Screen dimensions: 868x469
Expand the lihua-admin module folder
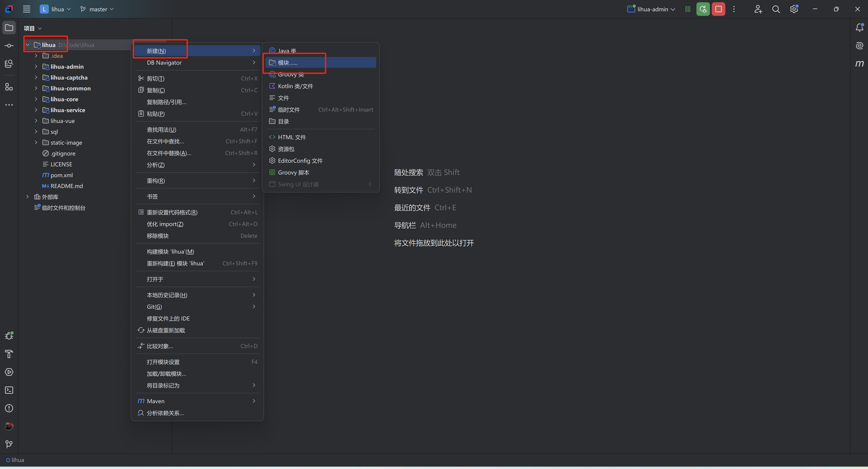tap(36, 67)
